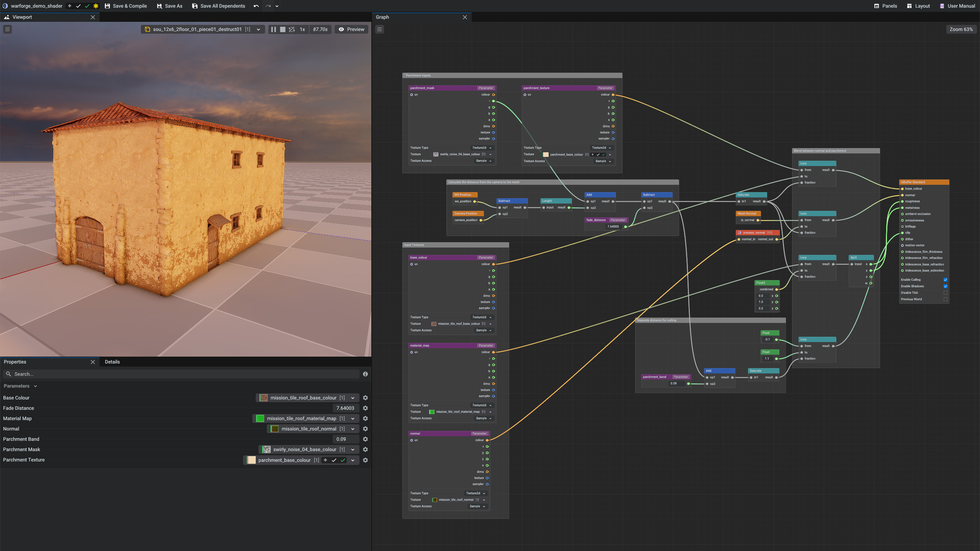980x551 pixels.
Task: Toggle the Enable Culling checkbox
Action: pyautogui.click(x=945, y=280)
